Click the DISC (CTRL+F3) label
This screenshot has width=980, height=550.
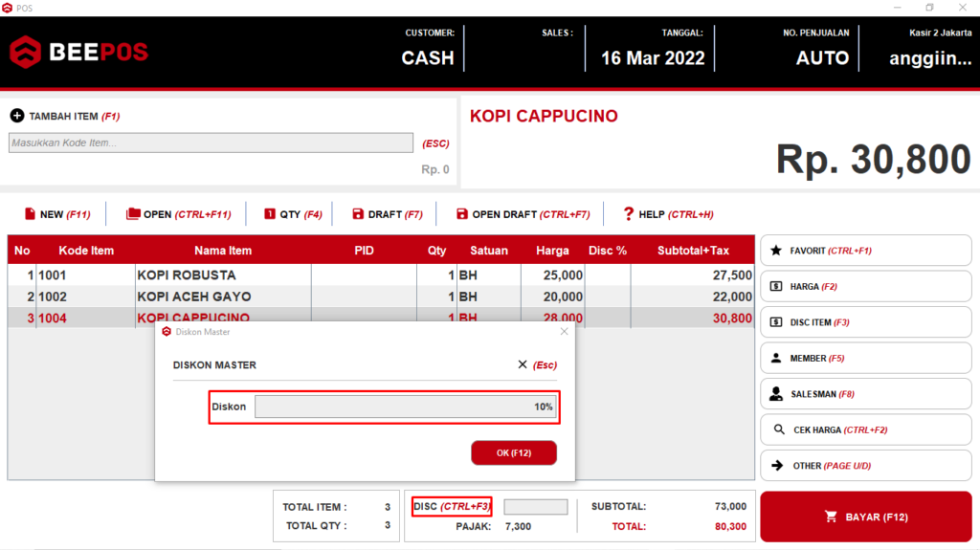pyautogui.click(x=452, y=506)
